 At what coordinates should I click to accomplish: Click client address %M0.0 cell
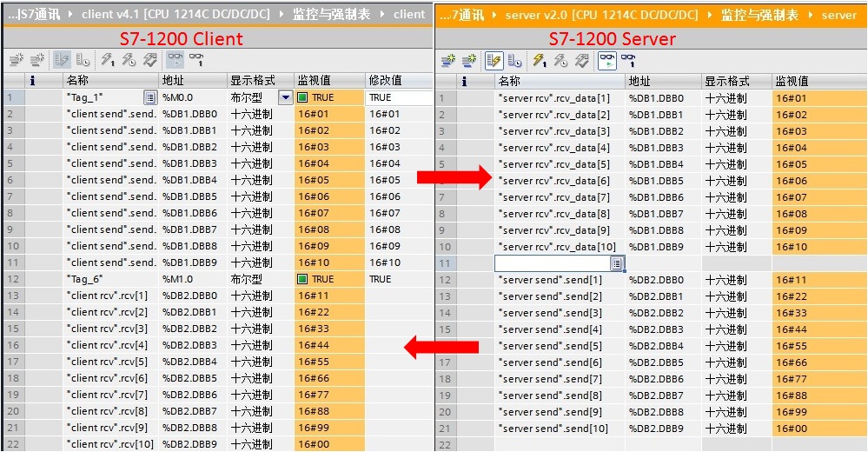pyautogui.click(x=193, y=97)
